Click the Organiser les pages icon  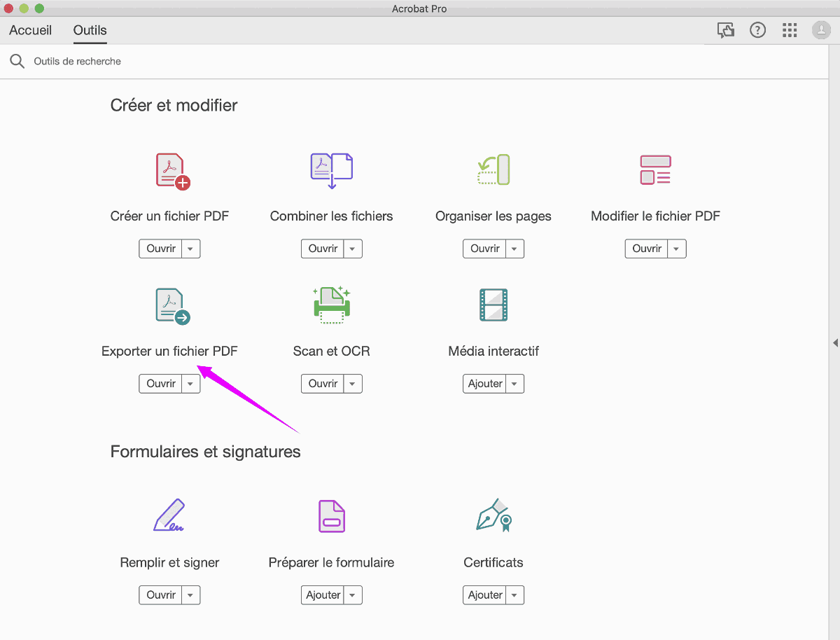493,169
